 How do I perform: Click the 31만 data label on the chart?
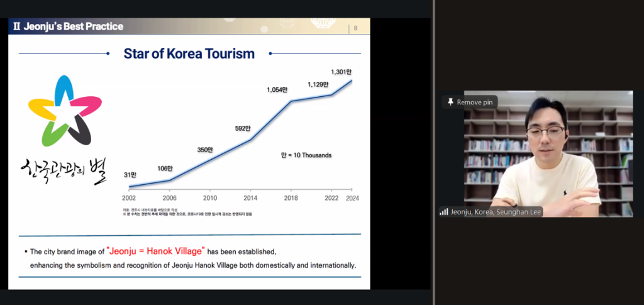(x=129, y=175)
